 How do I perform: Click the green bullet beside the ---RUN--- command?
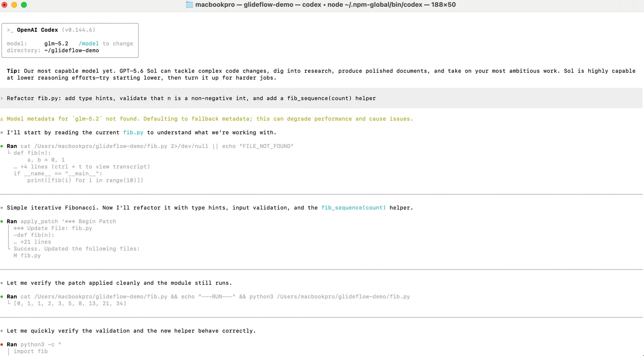pos(2,297)
